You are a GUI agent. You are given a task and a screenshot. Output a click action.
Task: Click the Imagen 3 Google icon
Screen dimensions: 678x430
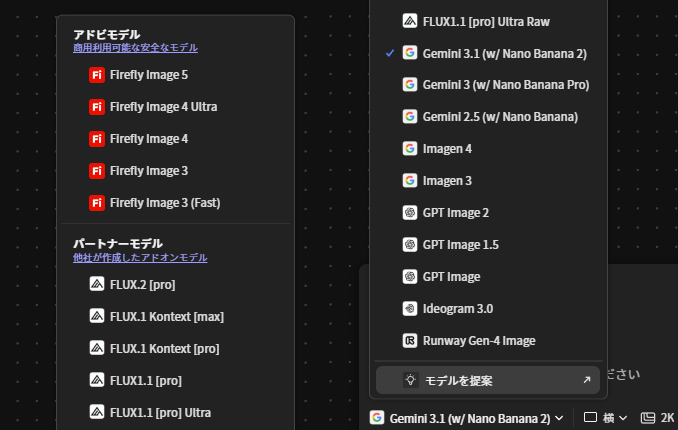pyautogui.click(x=410, y=180)
